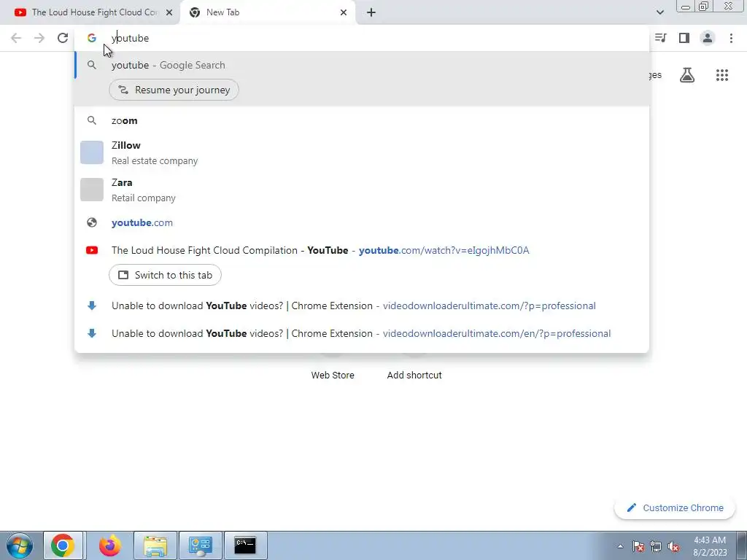747x560 pixels.
Task: Click the Zara suggestion thumbnail
Action: 92,190
